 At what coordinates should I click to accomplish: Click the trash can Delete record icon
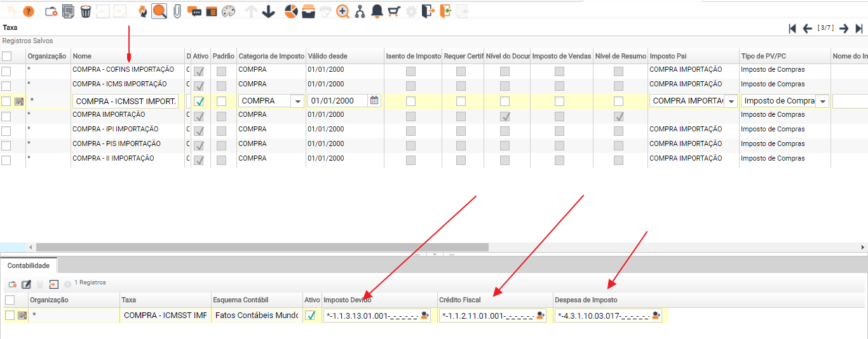pos(86,11)
